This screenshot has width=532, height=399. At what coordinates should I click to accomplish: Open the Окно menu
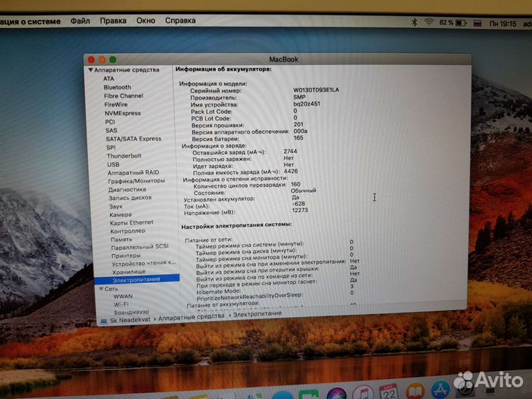pyautogui.click(x=146, y=21)
